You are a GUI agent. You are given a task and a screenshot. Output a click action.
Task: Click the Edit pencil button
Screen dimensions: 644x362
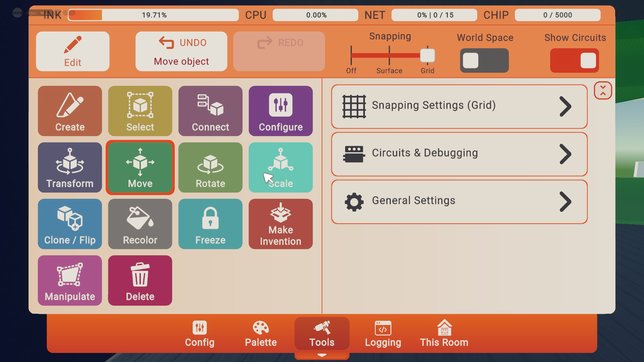click(73, 51)
